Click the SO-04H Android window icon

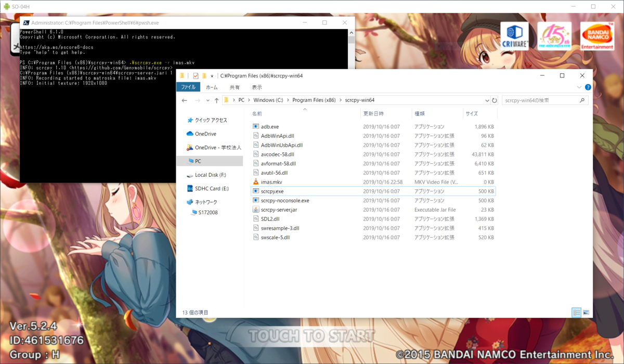(7, 6)
